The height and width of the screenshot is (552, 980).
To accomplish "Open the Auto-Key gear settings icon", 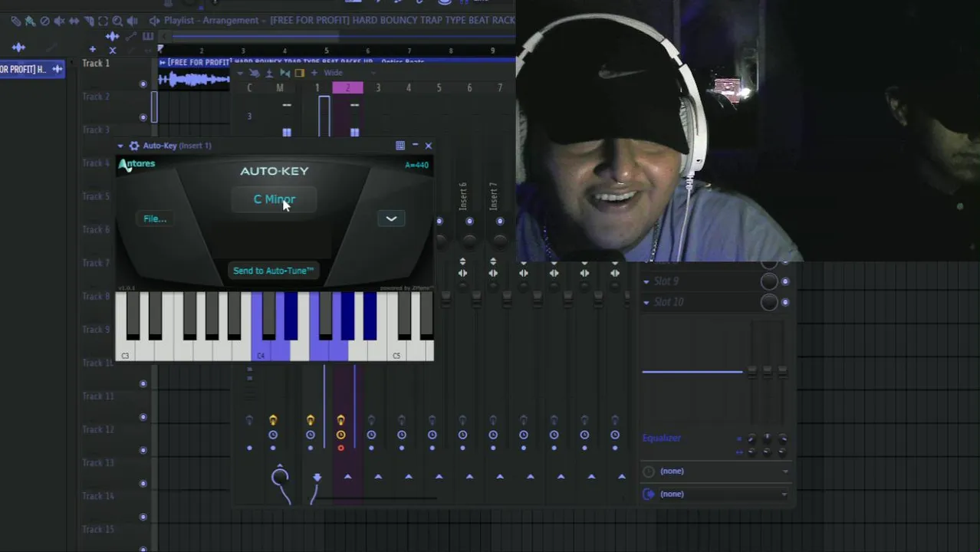I will click(x=134, y=146).
